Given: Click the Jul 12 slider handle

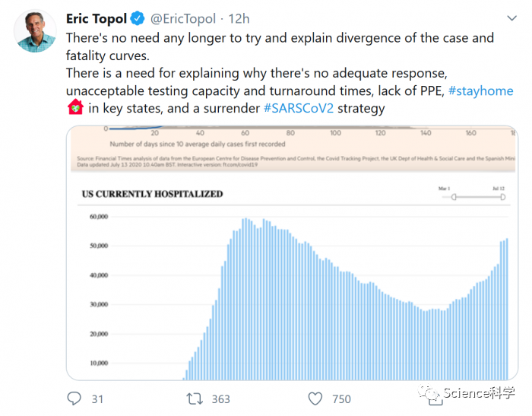Looking at the screenshot, I should click(x=503, y=197).
